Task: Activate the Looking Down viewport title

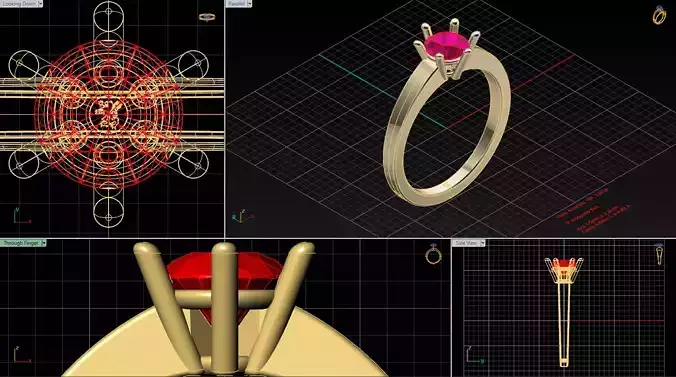Action: coord(19,3)
